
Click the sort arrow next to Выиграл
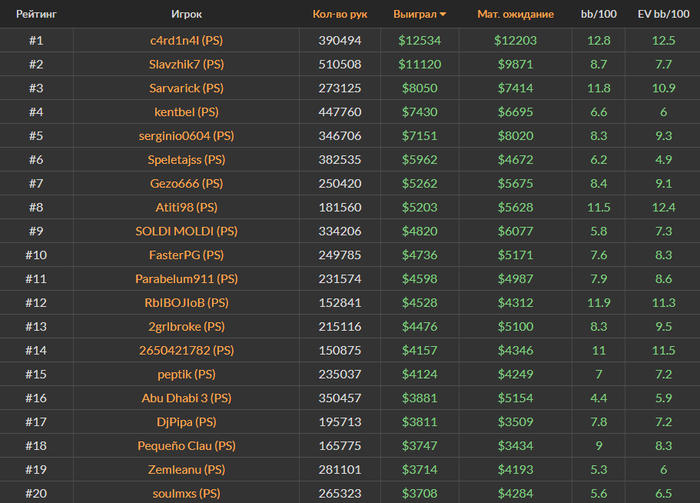coord(443,14)
